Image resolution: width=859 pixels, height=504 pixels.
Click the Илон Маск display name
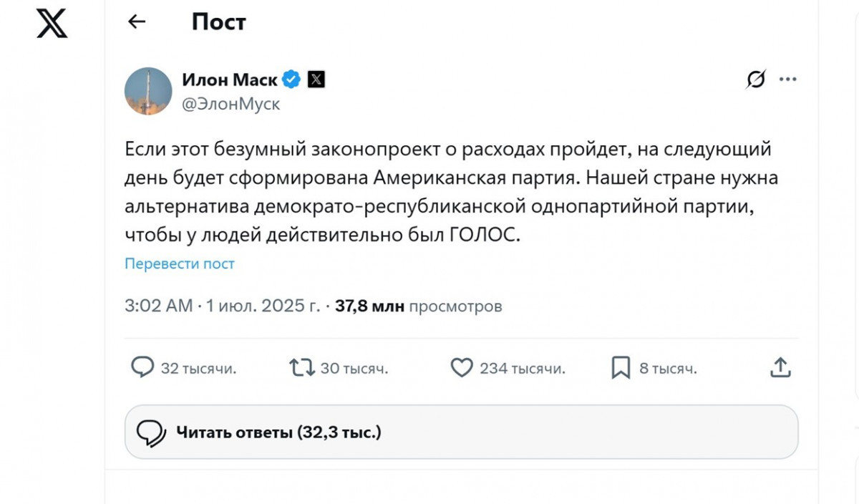[x=229, y=79]
